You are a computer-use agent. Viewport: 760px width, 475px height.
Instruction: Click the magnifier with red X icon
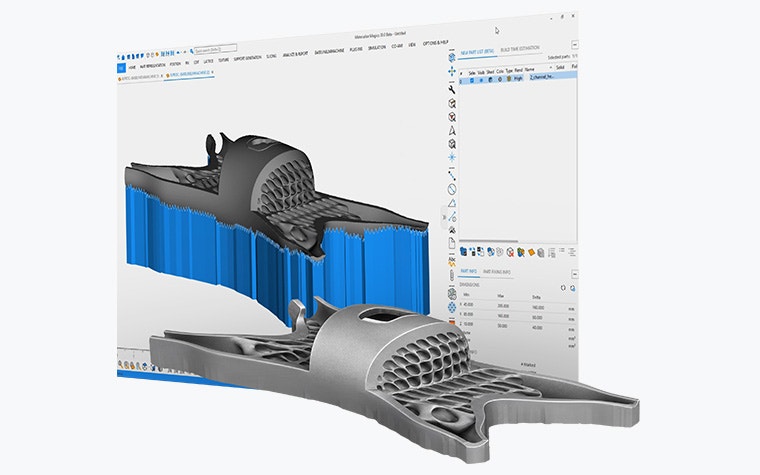[x=510, y=252]
